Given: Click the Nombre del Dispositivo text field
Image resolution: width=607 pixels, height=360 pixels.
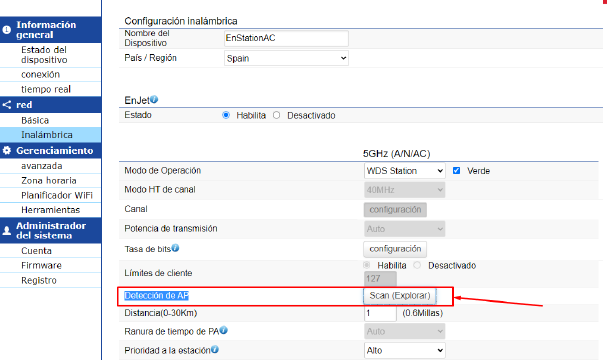Looking at the screenshot, I should pyautogui.click(x=286, y=38).
